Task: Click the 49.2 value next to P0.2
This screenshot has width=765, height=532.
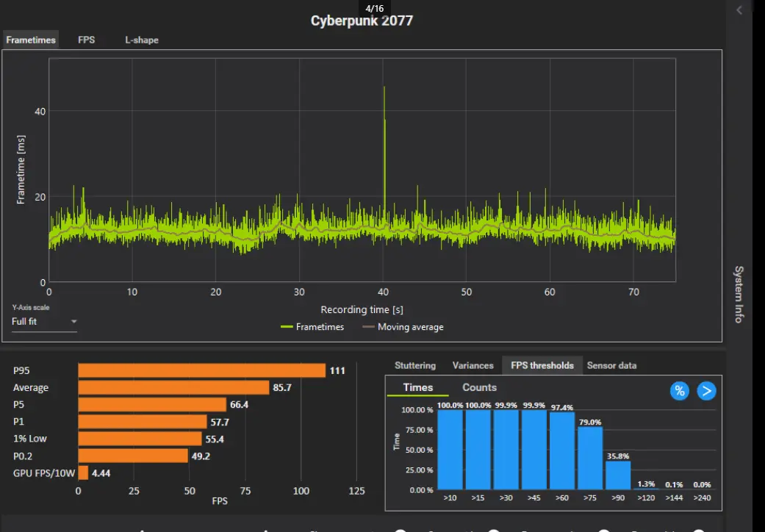Action: (x=201, y=456)
